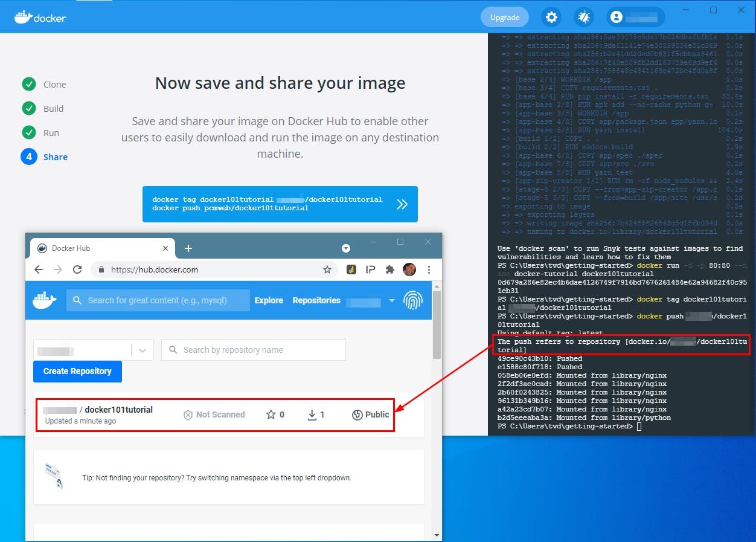Screen dimensions: 756x542
Task: Click the docker tag/push command box
Action: 280,204
